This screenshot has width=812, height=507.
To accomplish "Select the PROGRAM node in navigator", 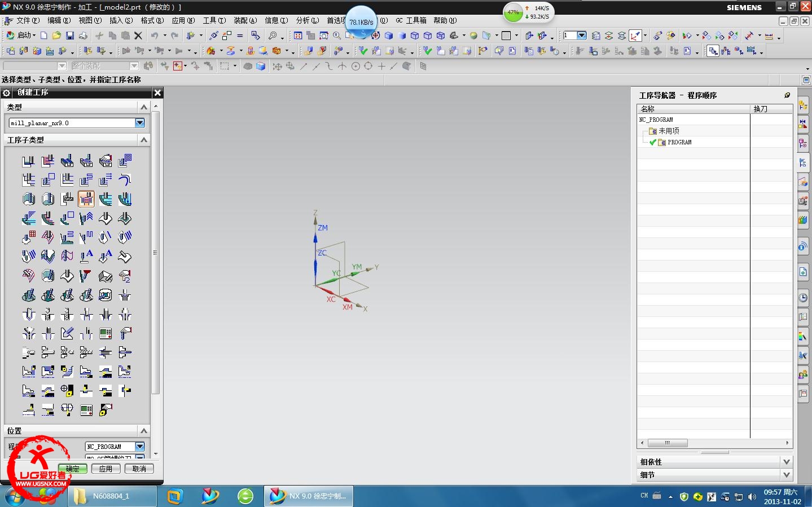I will (679, 142).
